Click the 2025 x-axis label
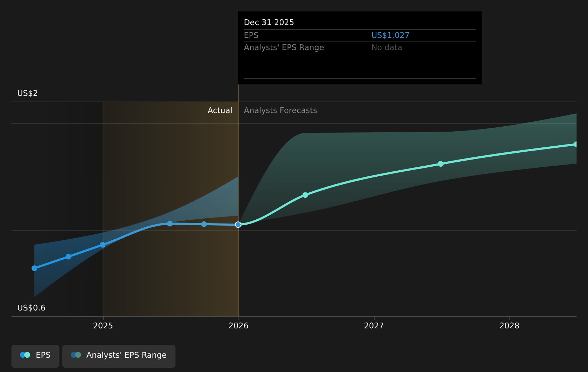The image size is (588, 372). pyautogui.click(x=103, y=326)
